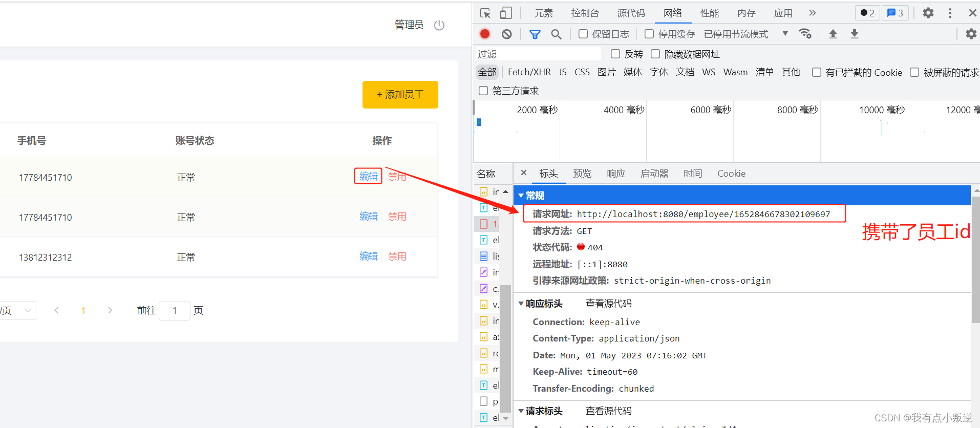Click the request list scrollbar
The height and width of the screenshot is (428, 980).
coord(505,348)
